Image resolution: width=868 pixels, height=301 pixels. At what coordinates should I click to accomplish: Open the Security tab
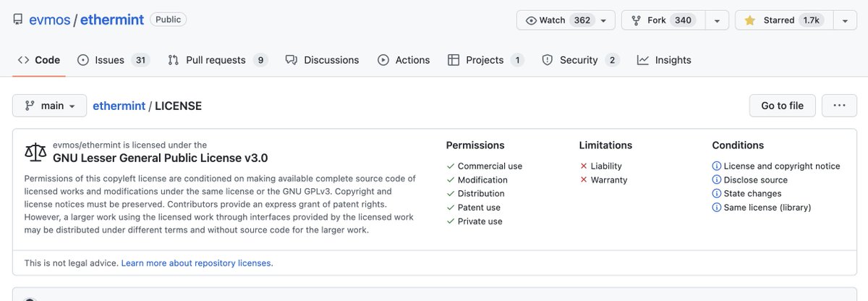pyautogui.click(x=581, y=60)
